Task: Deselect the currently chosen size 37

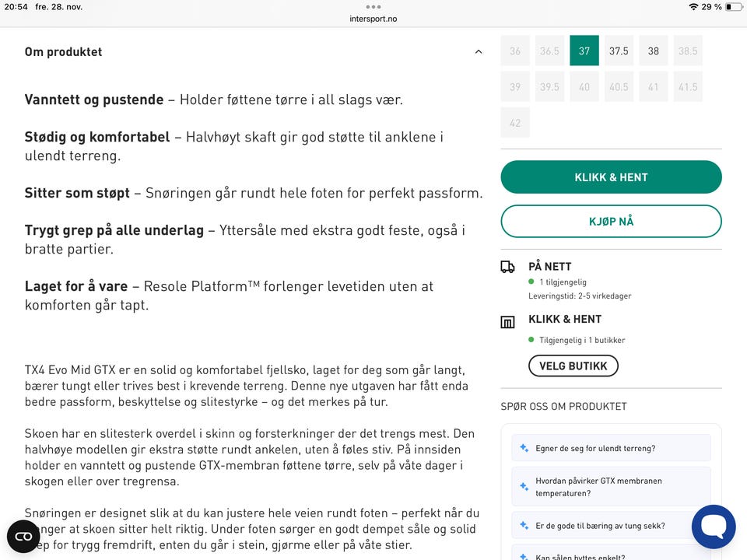Action: pyautogui.click(x=584, y=51)
